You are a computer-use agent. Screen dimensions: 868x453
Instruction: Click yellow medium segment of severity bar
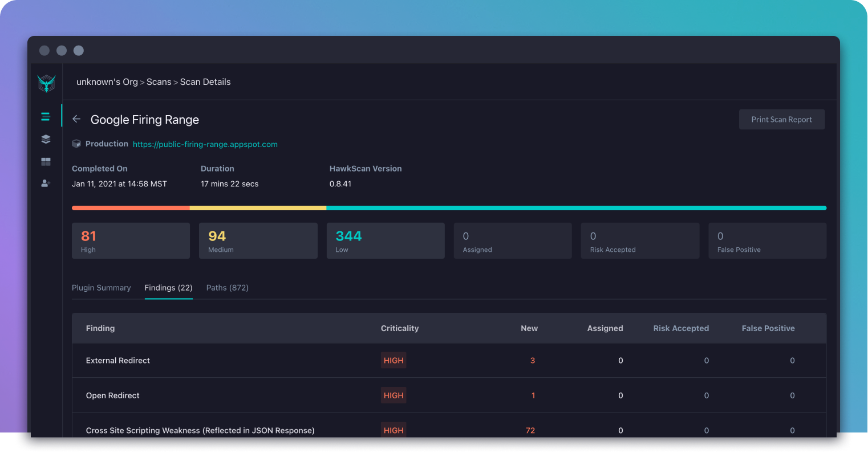(x=258, y=208)
